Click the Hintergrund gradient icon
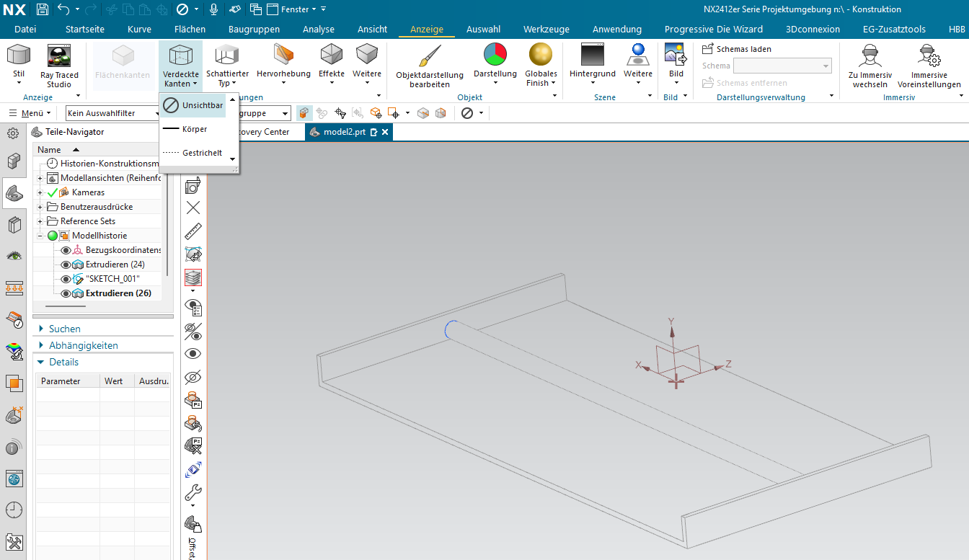Viewport: 969px width, 560px height. [x=592, y=55]
